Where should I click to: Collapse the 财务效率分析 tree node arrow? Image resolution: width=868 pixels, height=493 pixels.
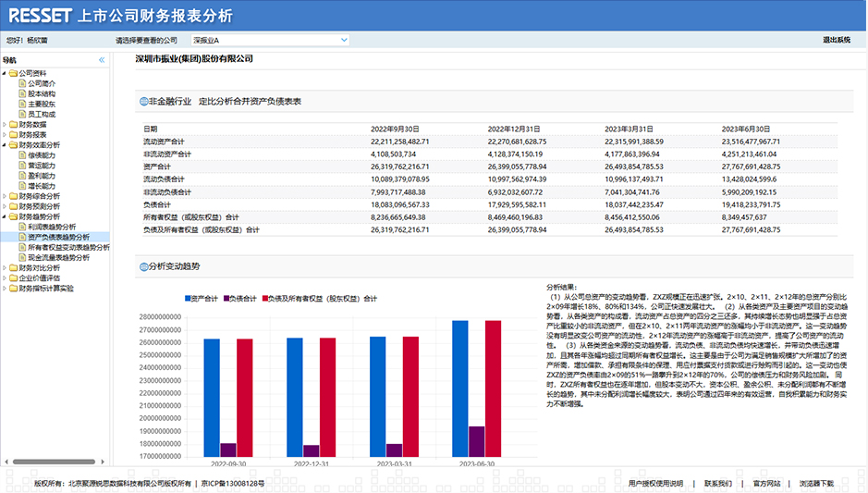click(x=5, y=145)
